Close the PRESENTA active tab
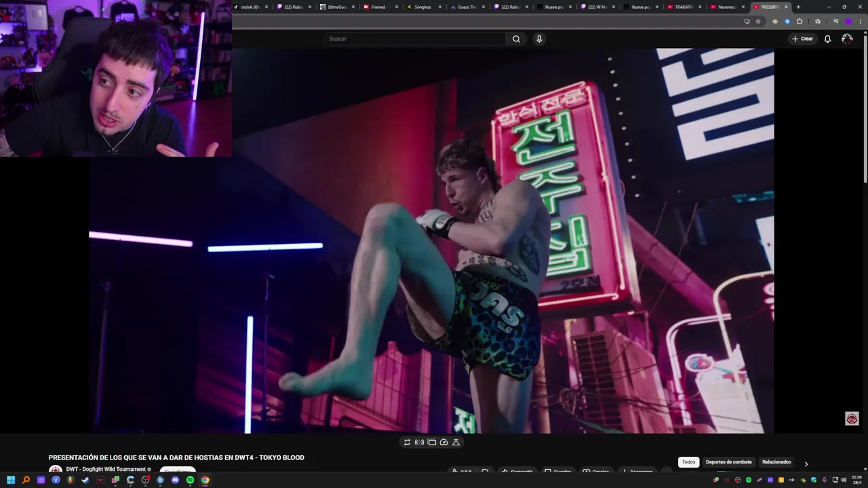The width and height of the screenshot is (868, 488). pos(786,7)
